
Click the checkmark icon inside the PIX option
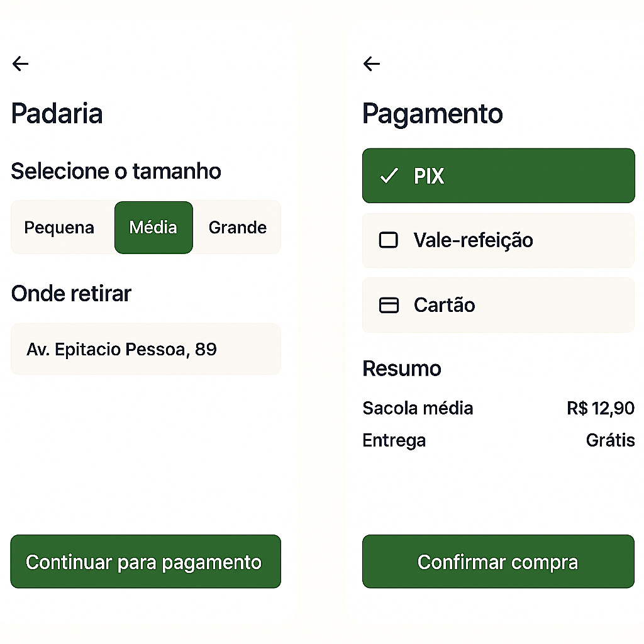coord(390,176)
